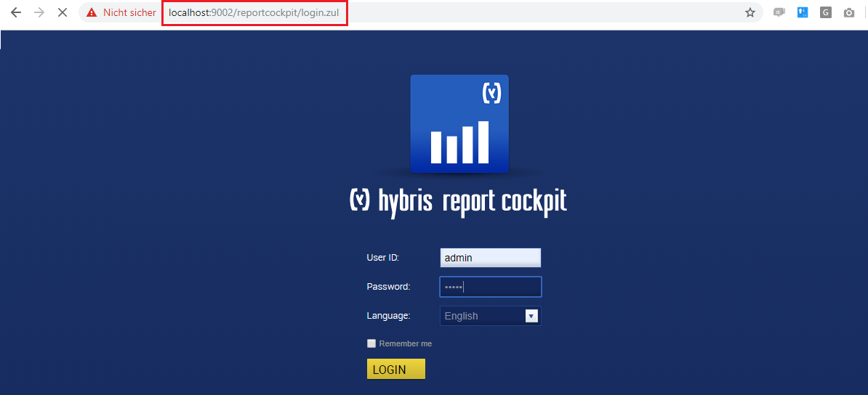This screenshot has height=395, width=868.
Task: Expand the Language dropdown arrow
Action: pos(531,316)
